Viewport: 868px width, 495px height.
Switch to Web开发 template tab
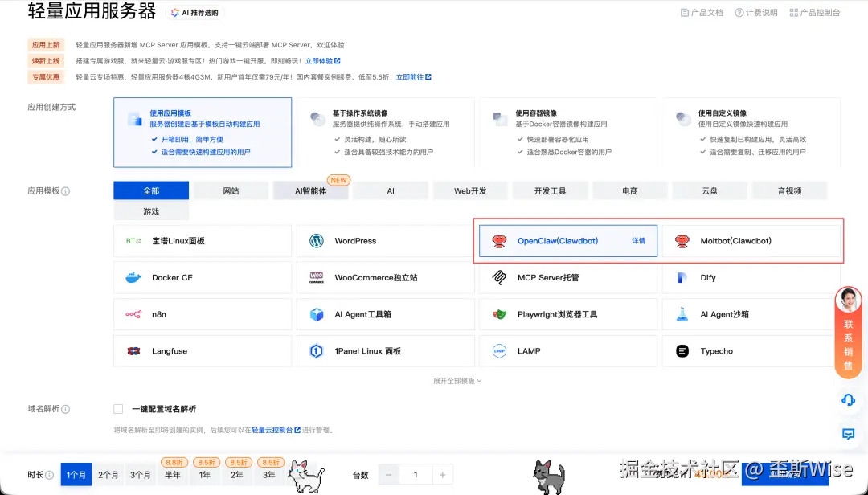click(470, 191)
